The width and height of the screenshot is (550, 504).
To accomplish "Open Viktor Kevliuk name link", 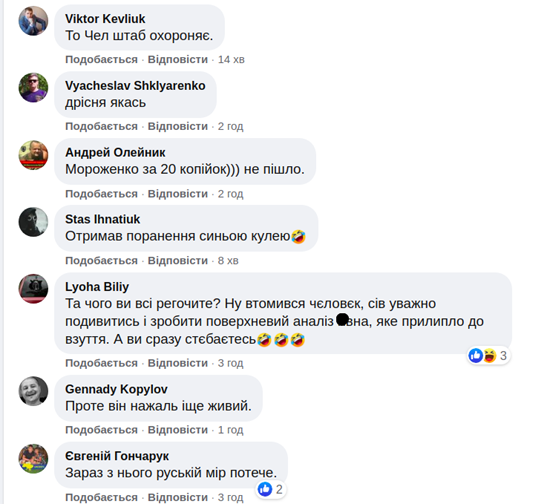I will tap(105, 19).
